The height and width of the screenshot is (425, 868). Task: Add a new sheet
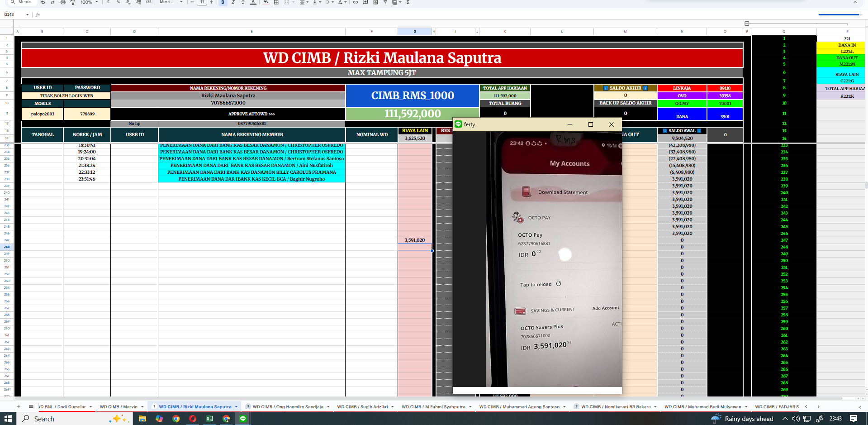pos(19,406)
